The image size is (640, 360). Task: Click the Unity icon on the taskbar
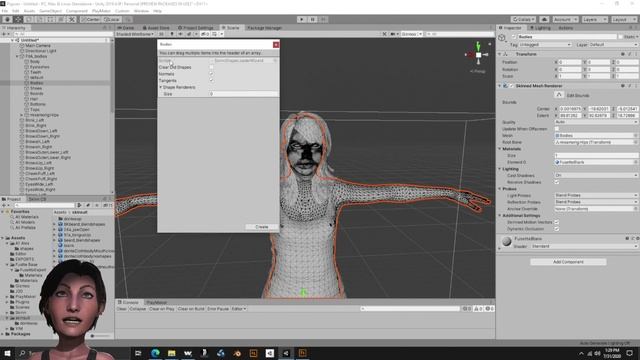286,353
